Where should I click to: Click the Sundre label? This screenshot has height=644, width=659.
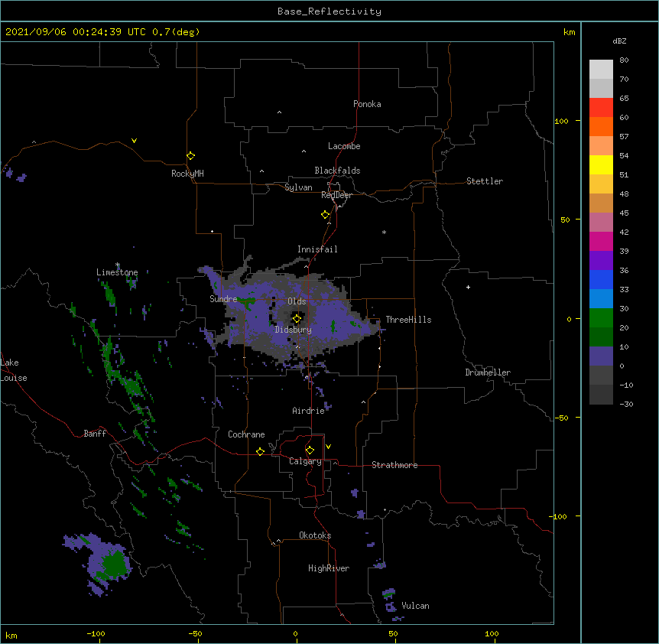click(x=223, y=299)
